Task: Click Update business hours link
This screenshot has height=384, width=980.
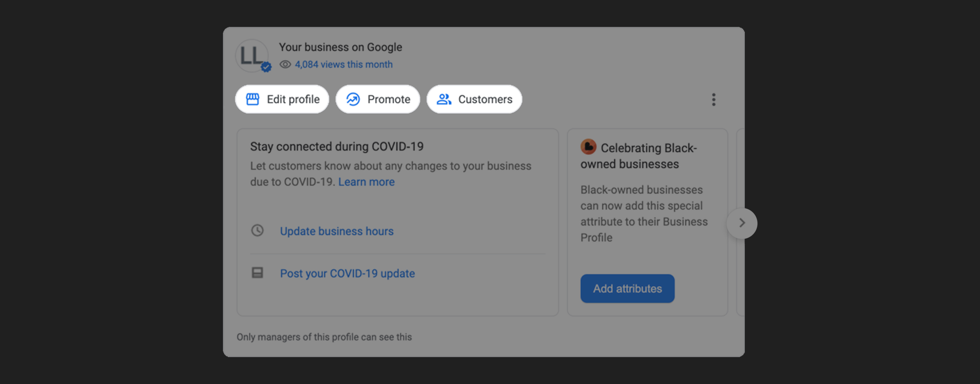Action: (x=336, y=231)
